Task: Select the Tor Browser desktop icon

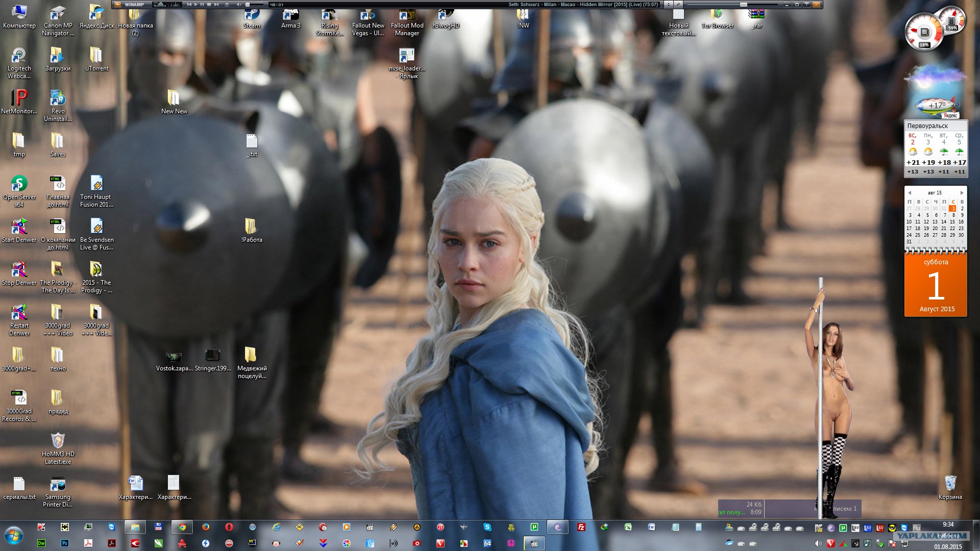Action: pyautogui.click(x=717, y=19)
